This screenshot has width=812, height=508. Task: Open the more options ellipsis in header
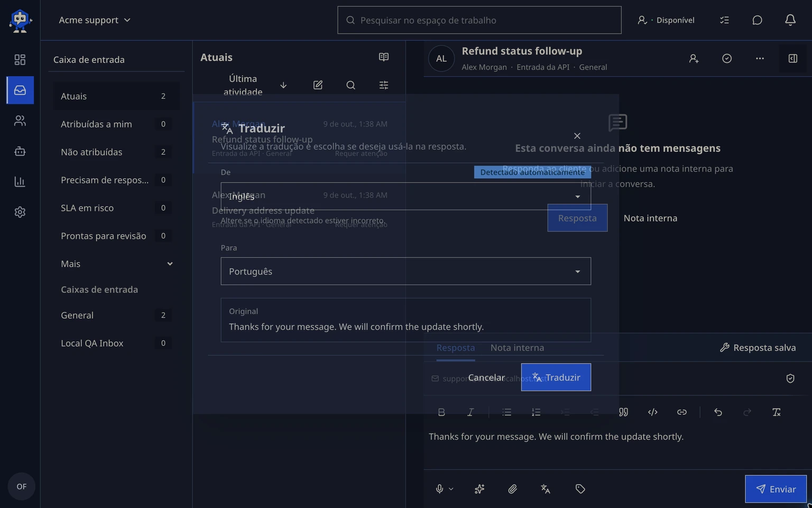[x=760, y=59]
